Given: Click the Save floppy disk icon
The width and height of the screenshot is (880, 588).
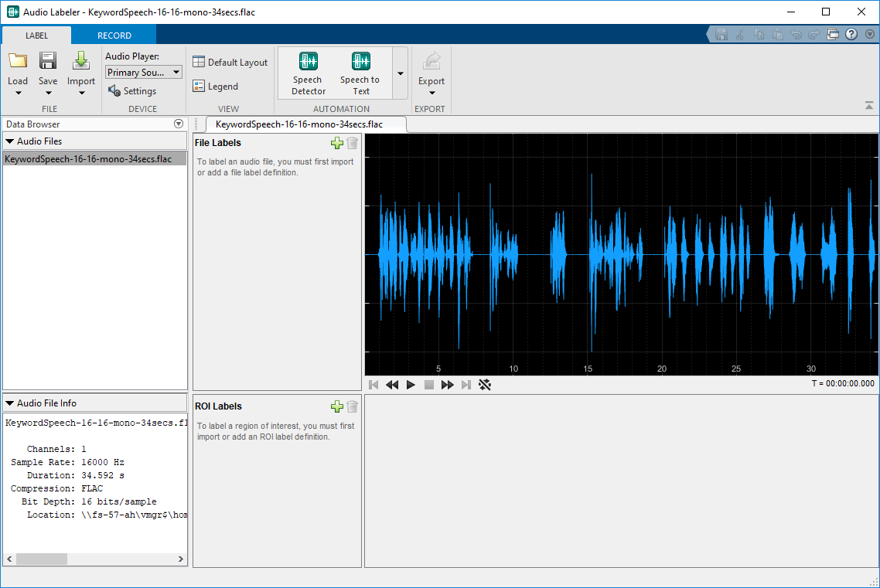Looking at the screenshot, I should (48, 62).
